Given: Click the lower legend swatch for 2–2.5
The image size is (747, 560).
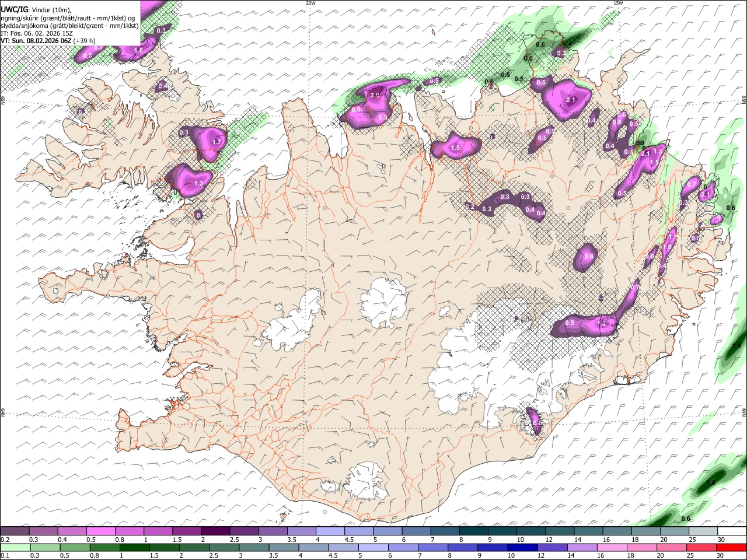Looking at the screenshot, I should coord(194,547).
